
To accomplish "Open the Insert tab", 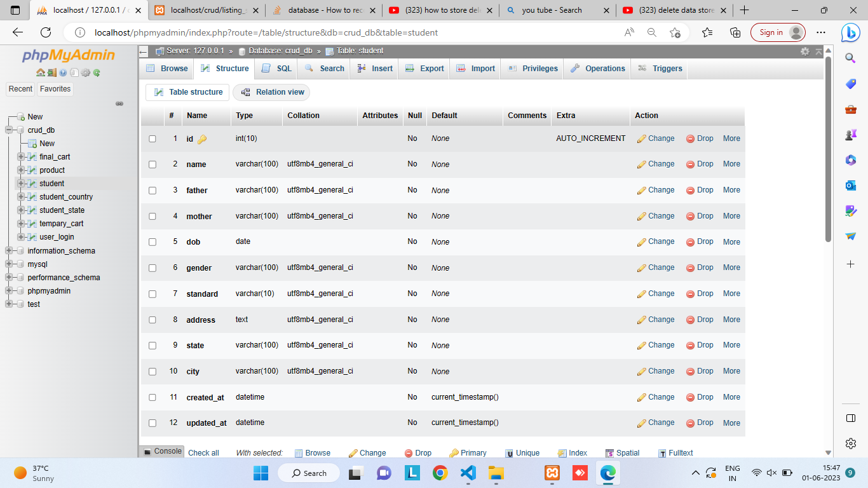I will tap(375, 69).
